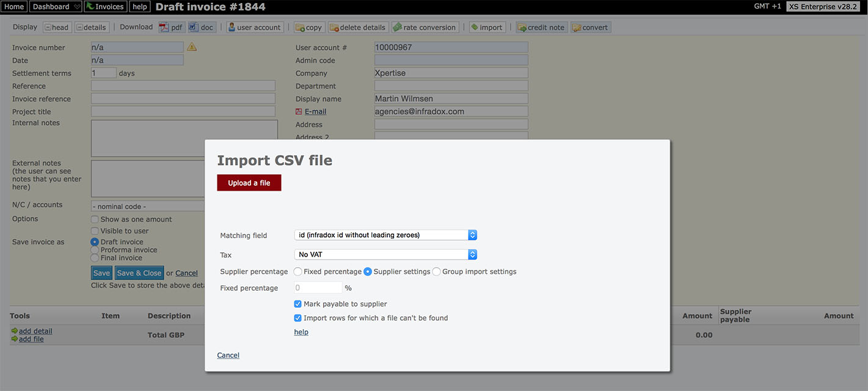Toggle Import rows without file checkbox
868x391 pixels.
[x=298, y=318]
